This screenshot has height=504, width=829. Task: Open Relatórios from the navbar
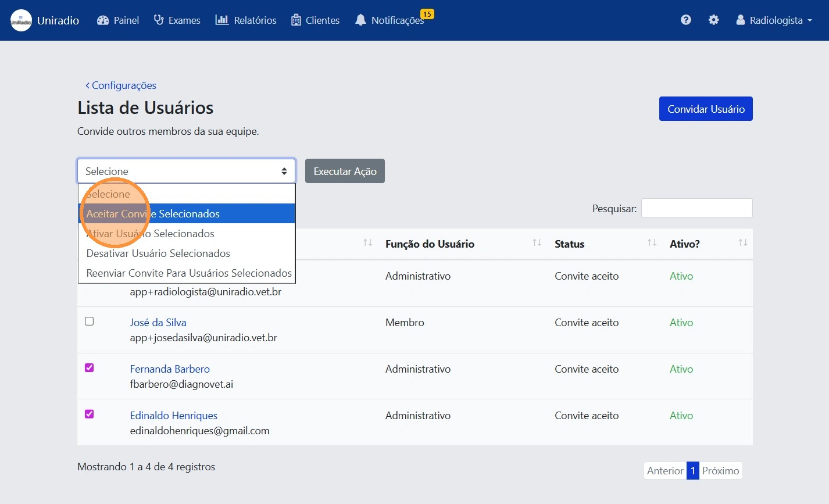[x=246, y=20]
